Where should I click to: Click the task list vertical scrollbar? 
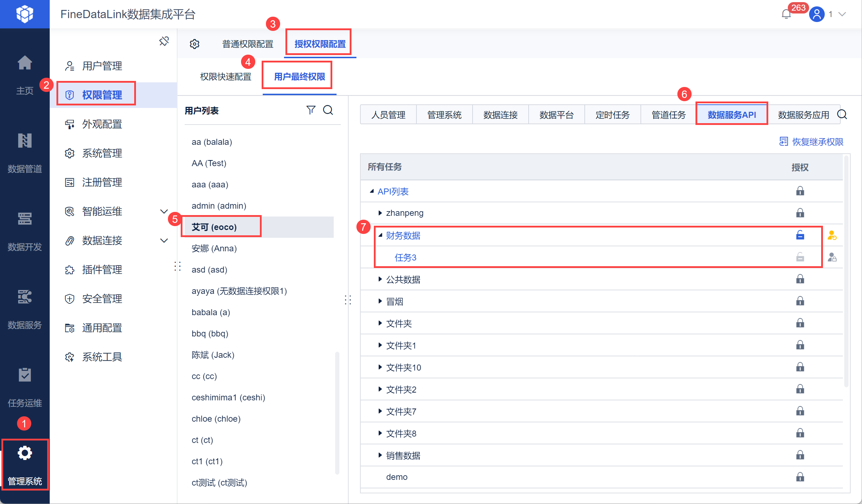click(x=846, y=270)
